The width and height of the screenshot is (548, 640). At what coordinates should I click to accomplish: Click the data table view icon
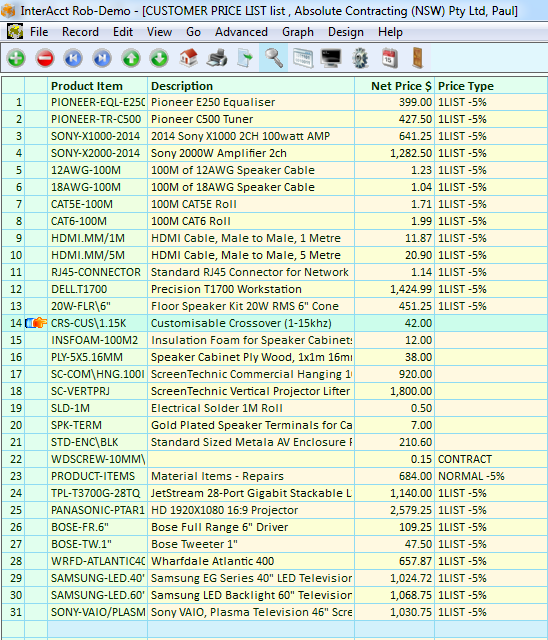(x=303, y=58)
